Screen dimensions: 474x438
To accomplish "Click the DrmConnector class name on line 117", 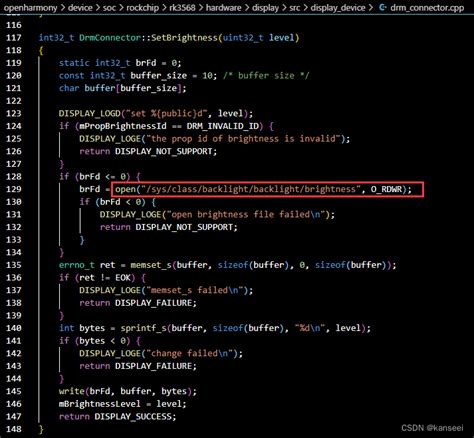I will pos(110,37).
